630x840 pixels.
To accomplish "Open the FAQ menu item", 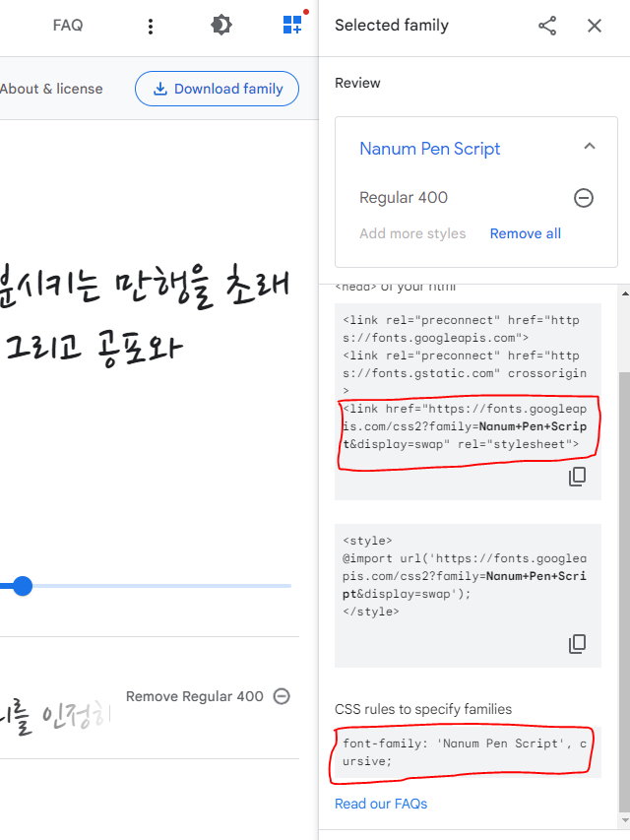I will click(68, 26).
